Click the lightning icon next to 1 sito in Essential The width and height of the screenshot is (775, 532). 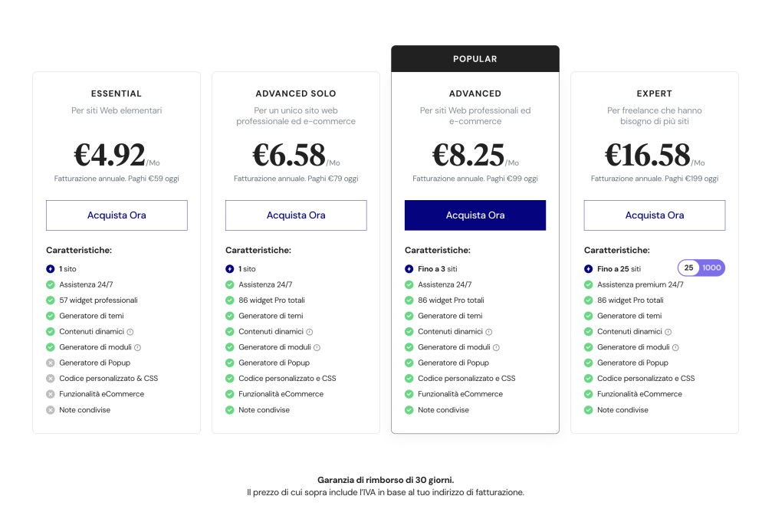51,268
